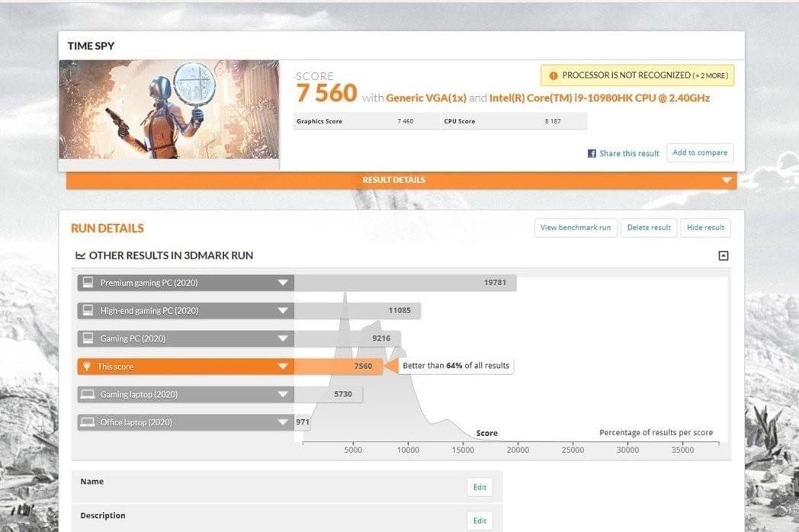Click View benchmark run button
The height and width of the screenshot is (532, 799).
[576, 228]
